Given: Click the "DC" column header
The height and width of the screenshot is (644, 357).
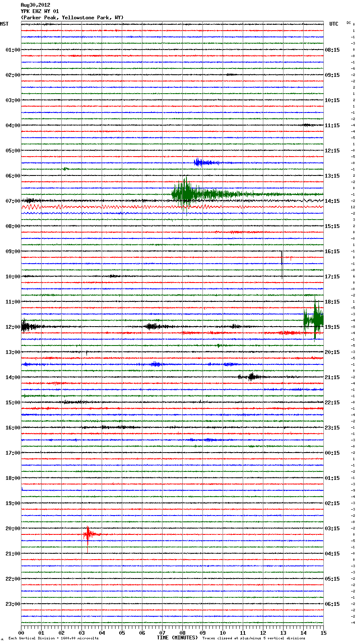Looking at the screenshot, I should [x=349, y=23].
